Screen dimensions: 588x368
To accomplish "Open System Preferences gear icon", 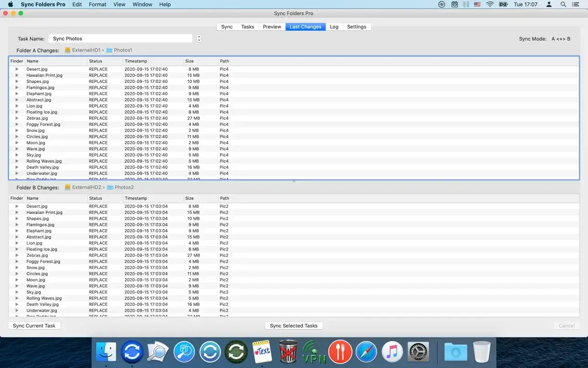I will click(x=418, y=352).
